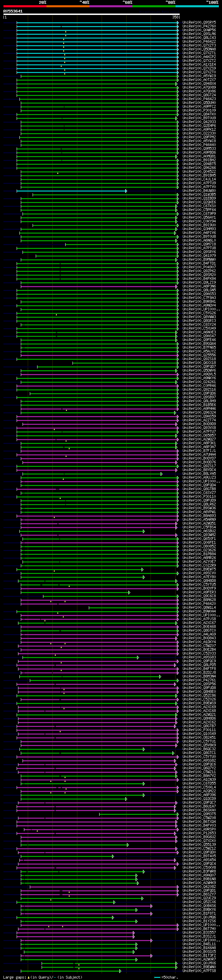
Task: Click the UniRef100_B1YZS6 label
Action: point(199,921)
